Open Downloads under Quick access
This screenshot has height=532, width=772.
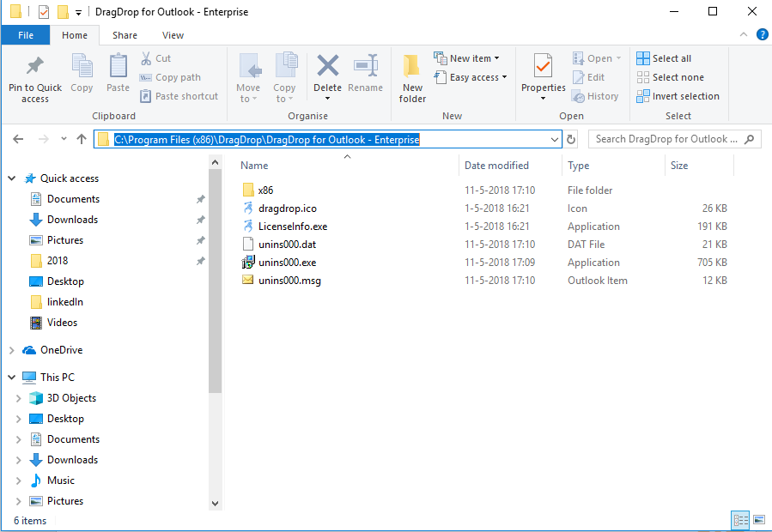72,220
